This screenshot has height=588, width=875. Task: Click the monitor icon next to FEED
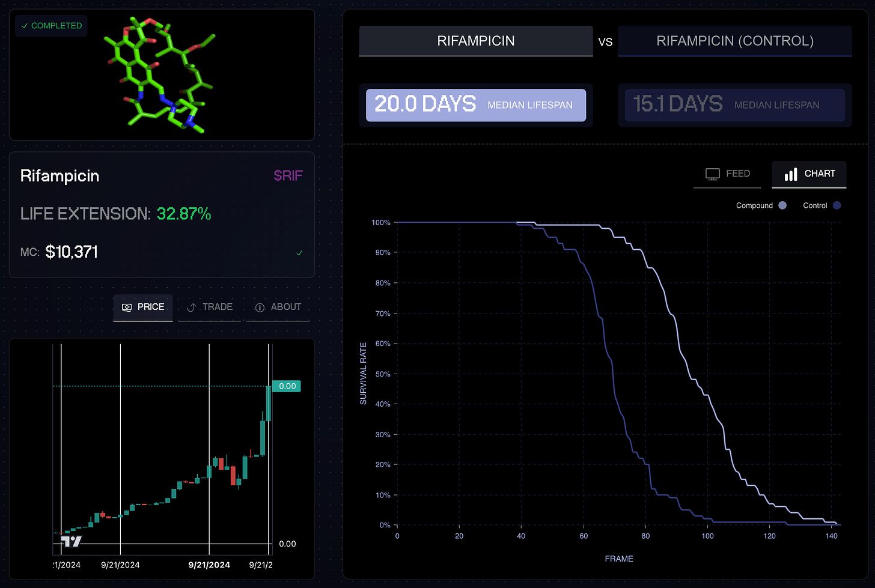(x=712, y=174)
